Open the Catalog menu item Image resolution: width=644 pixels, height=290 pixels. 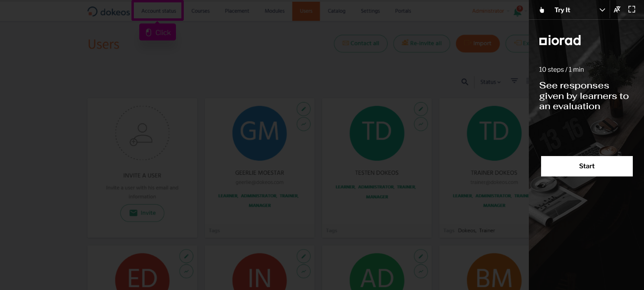click(336, 11)
